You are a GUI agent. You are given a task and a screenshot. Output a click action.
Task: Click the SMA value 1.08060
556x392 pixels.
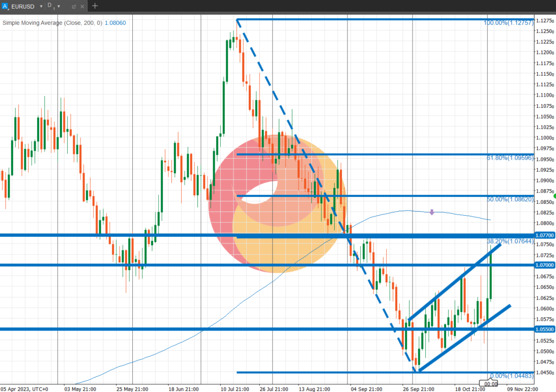(x=115, y=23)
